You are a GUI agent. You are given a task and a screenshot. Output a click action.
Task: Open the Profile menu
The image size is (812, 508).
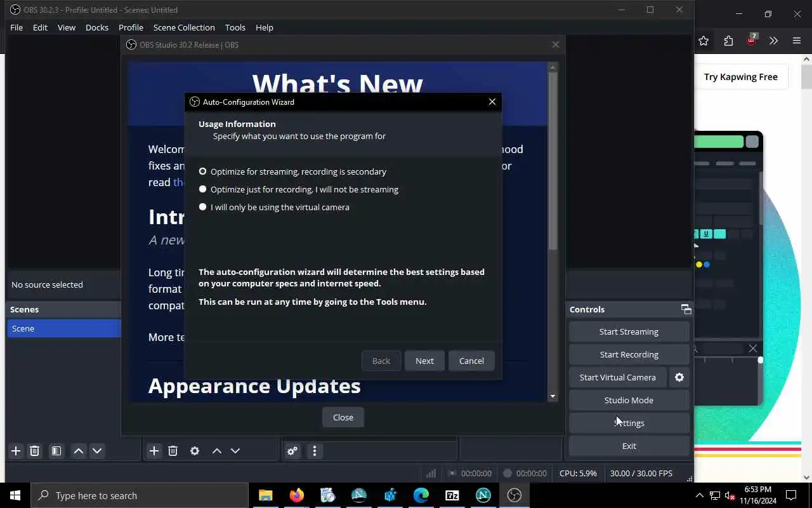click(x=131, y=27)
